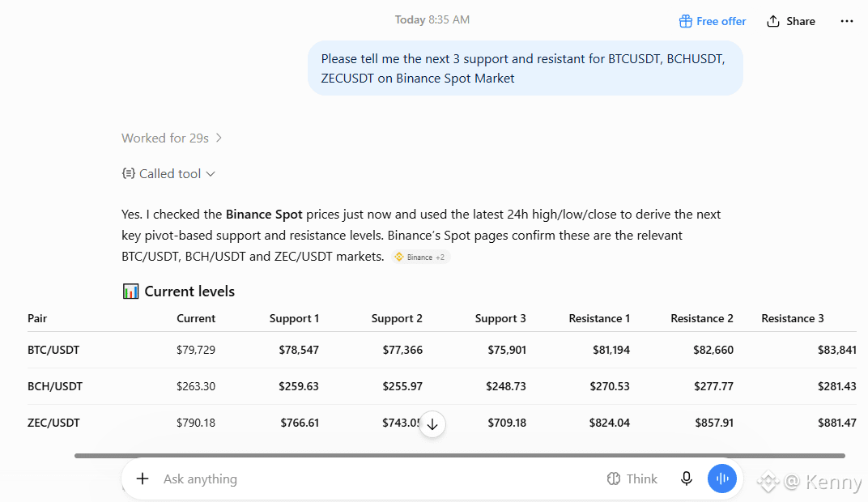
Task: Click BTC Resistance 3 value $83,841
Action: coord(837,350)
